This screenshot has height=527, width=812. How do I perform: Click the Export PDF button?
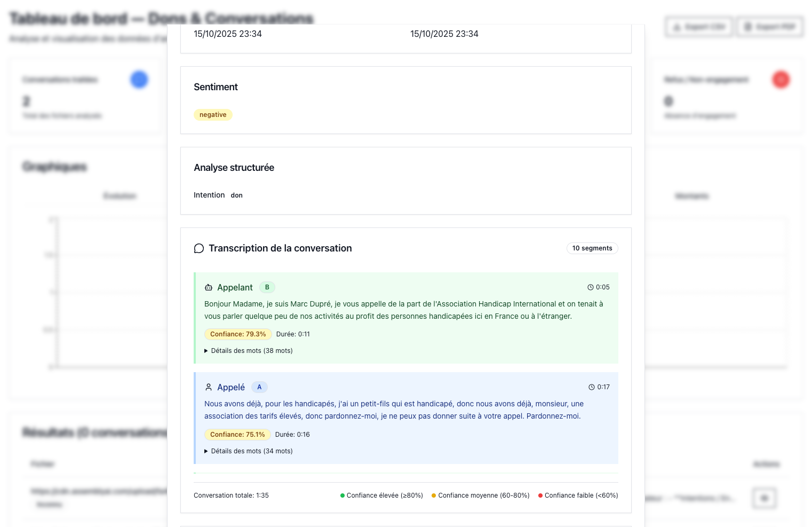770,27
